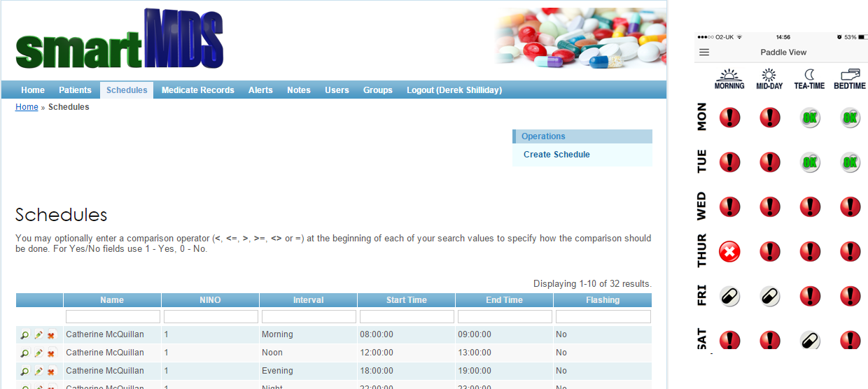Sort by the Flashing column header
The image size is (868, 389).
point(602,300)
